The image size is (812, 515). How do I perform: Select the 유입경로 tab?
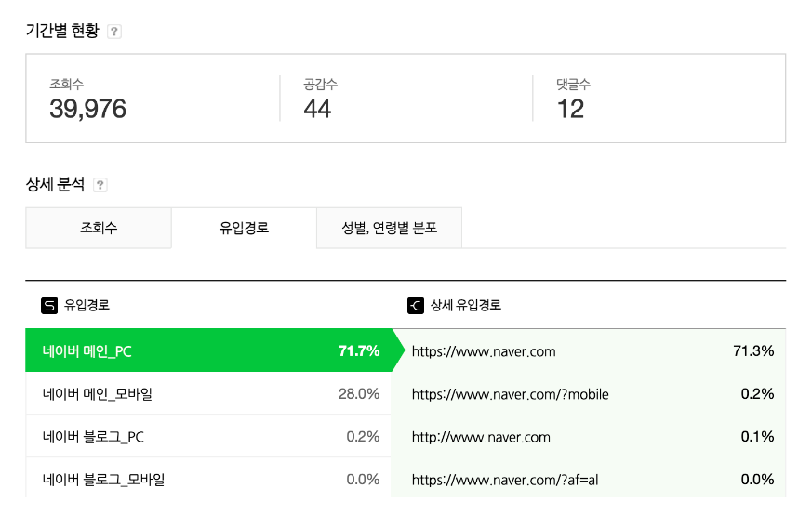coord(244,228)
